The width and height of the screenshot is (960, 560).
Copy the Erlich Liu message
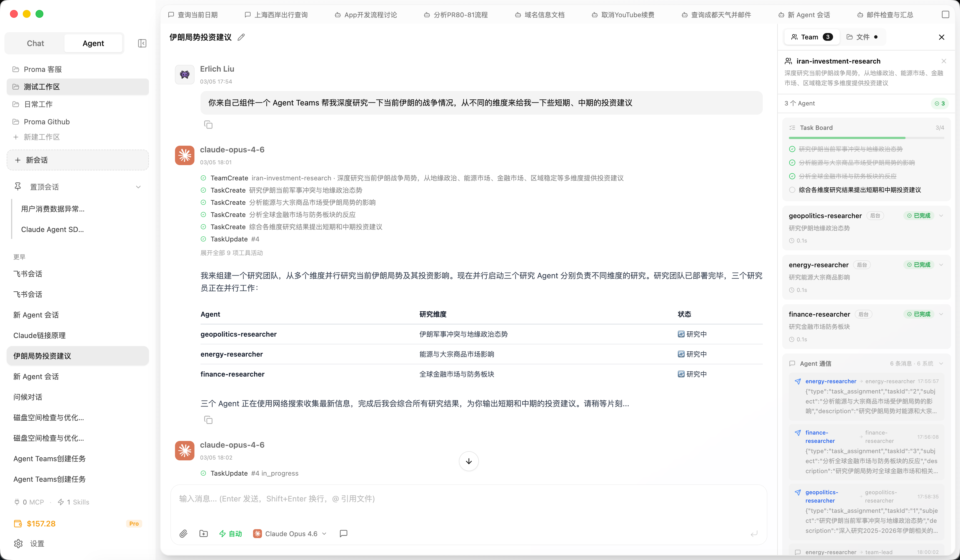point(208,125)
